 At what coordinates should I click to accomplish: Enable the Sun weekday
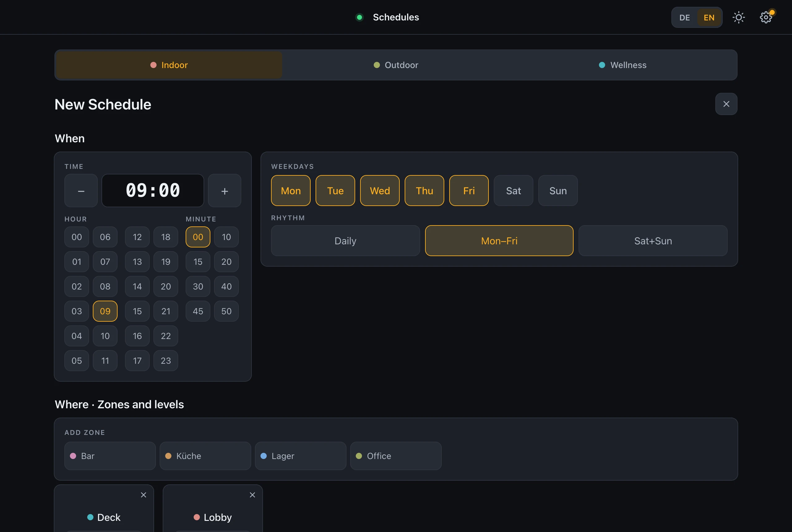[558, 190]
